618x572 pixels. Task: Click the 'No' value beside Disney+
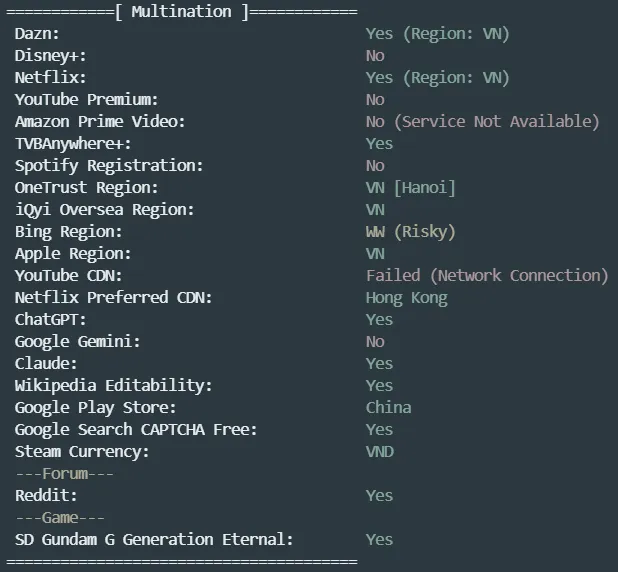pyautogui.click(x=375, y=56)
